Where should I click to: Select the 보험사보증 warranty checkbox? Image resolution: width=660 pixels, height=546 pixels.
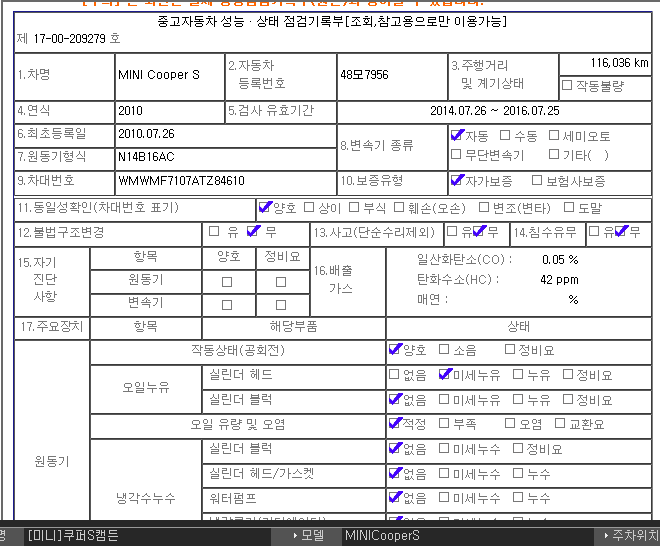tap(537, 181)
